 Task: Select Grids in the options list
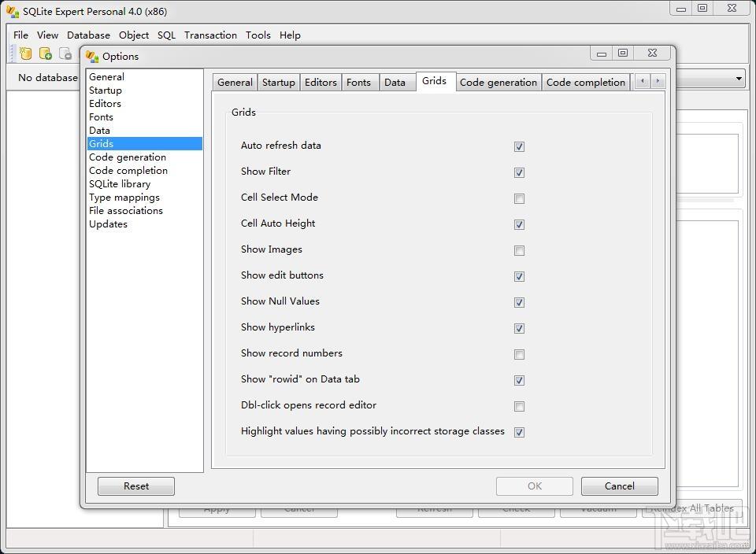pos(145,143)
